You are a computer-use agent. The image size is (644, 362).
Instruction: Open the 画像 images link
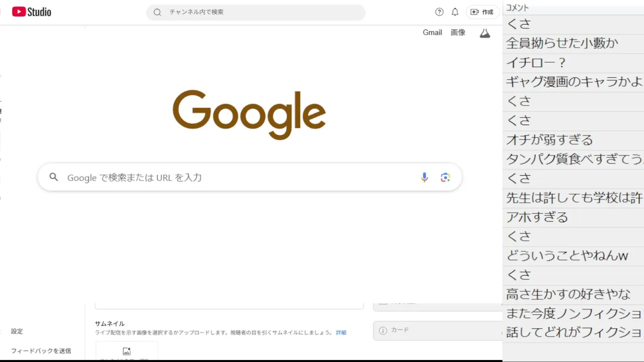point(458,32)
